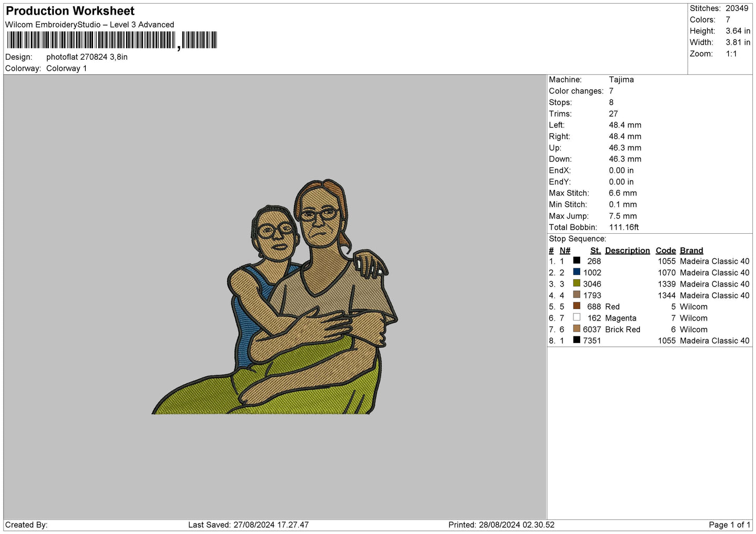Screen dimensions: 756x534
Task: Click the Left value 48.4 mm
Action: click(625, 125)
